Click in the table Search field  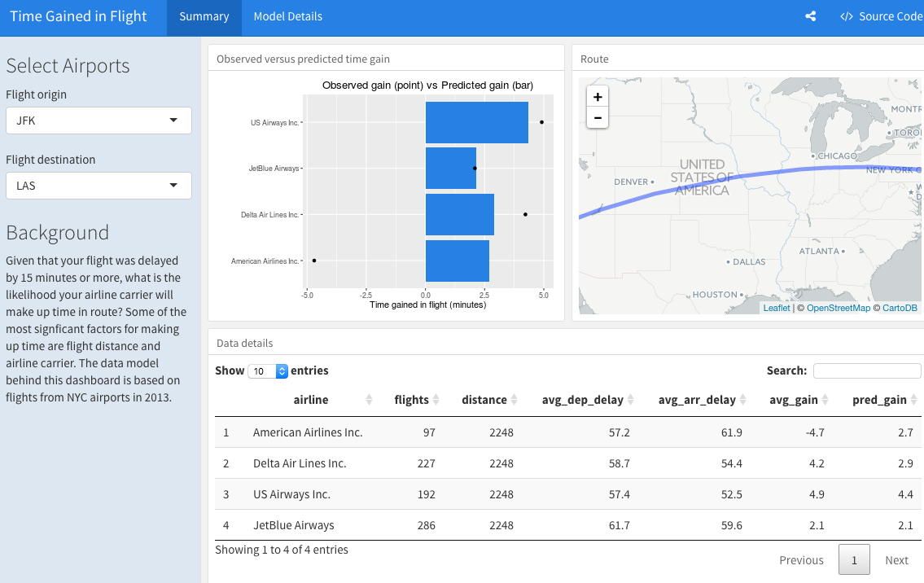[x=867, y=370]
